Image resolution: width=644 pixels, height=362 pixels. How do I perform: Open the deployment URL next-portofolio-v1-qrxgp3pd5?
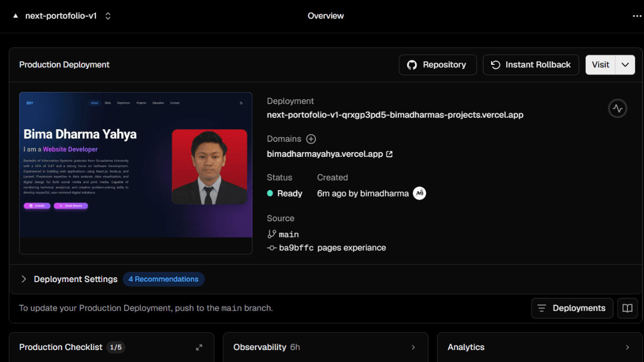point(395,115)
